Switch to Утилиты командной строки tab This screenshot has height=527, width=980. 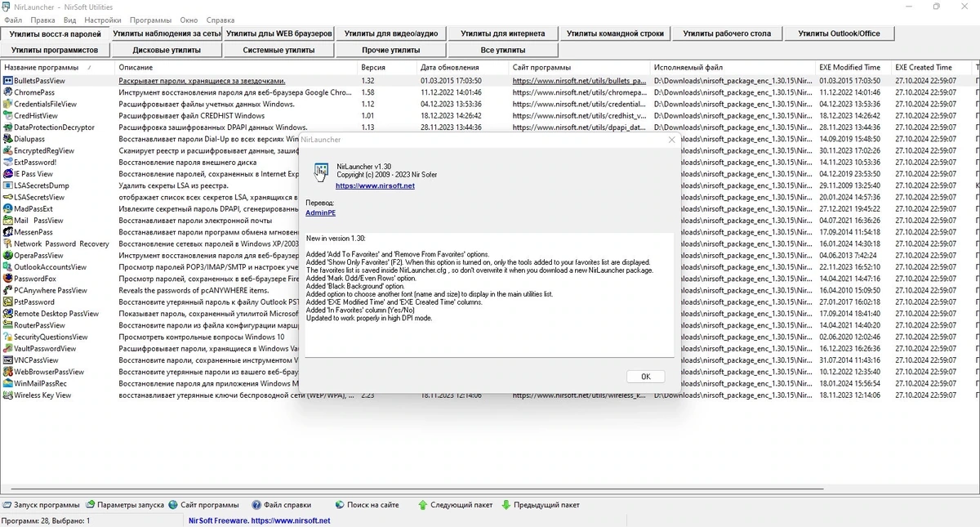click(x=615, y=33)
